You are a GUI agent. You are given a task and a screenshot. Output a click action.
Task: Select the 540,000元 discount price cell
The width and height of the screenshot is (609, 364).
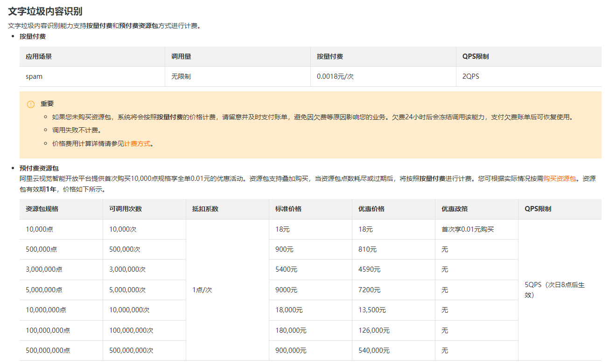click(x=394, y=350)
